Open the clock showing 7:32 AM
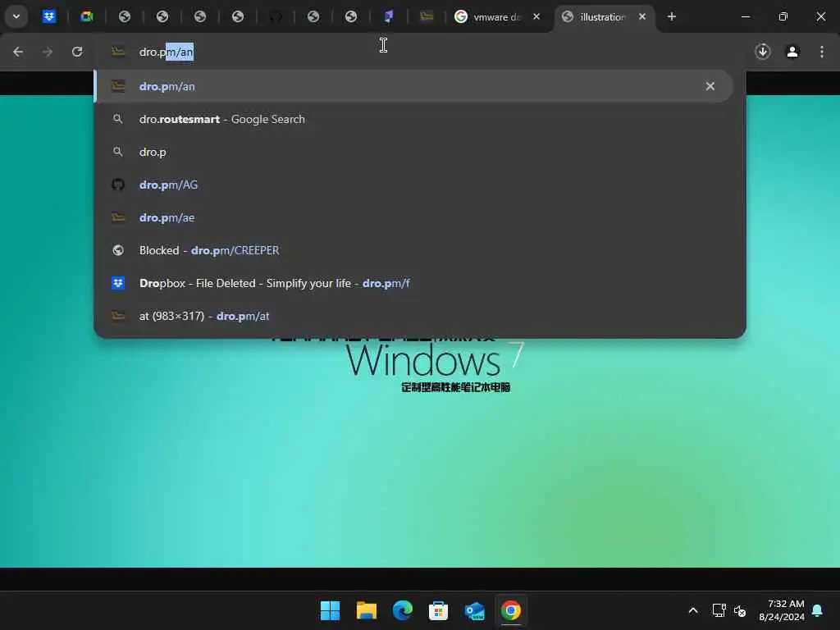840x630 pixels. point(782,610)
